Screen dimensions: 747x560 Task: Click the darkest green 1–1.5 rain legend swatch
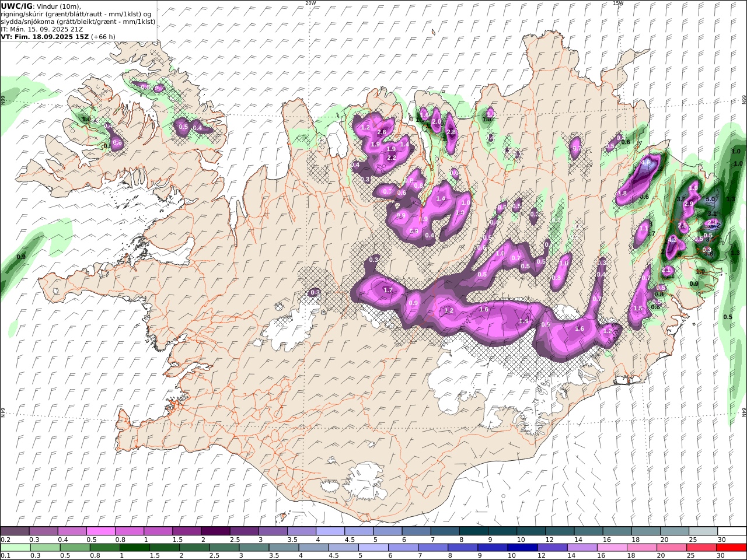coord(134,548)
